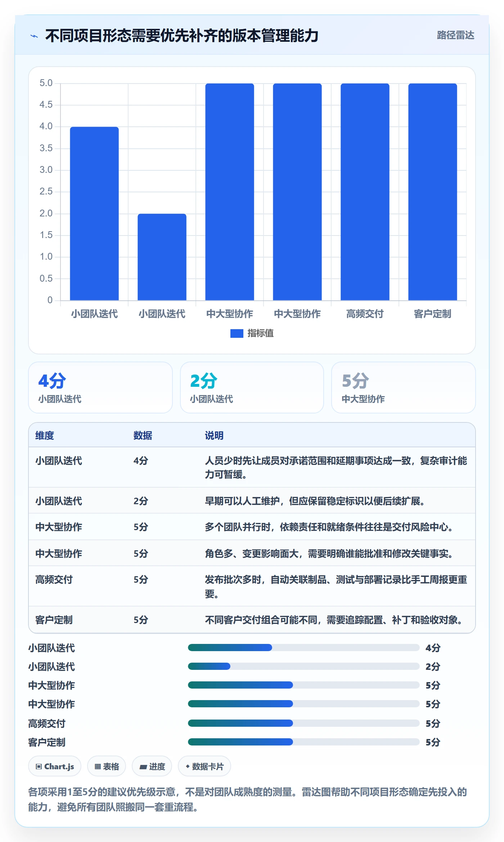The height and width of the screenshot is (842, 504).
Task: Click the description starting 人员少时先让成员
Action: tap(336, 467)
